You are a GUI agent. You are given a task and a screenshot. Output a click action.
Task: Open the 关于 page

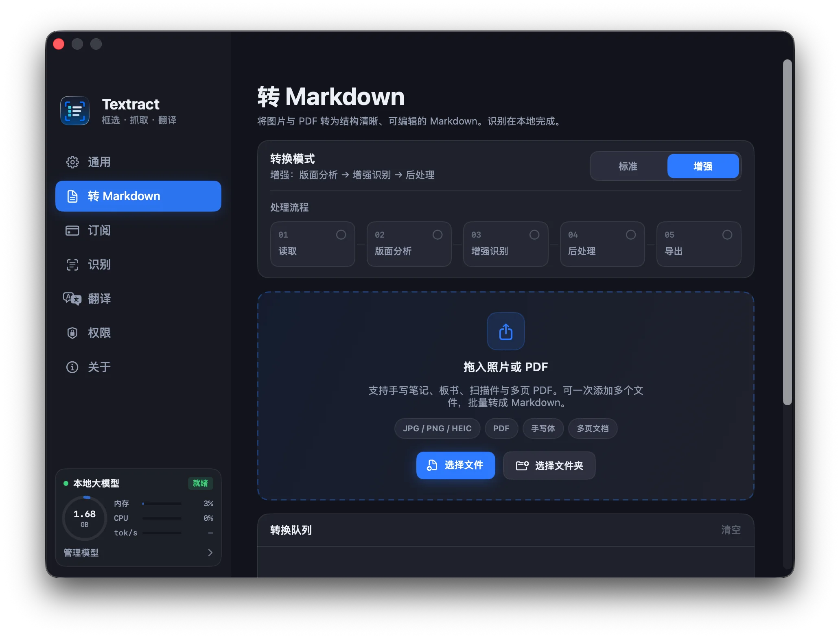[x=138, y=367]
